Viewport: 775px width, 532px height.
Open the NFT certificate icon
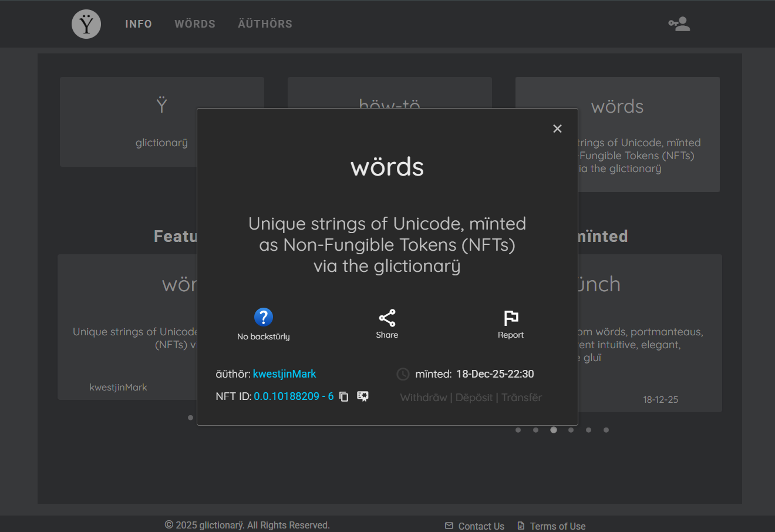[x=363, y=397]
